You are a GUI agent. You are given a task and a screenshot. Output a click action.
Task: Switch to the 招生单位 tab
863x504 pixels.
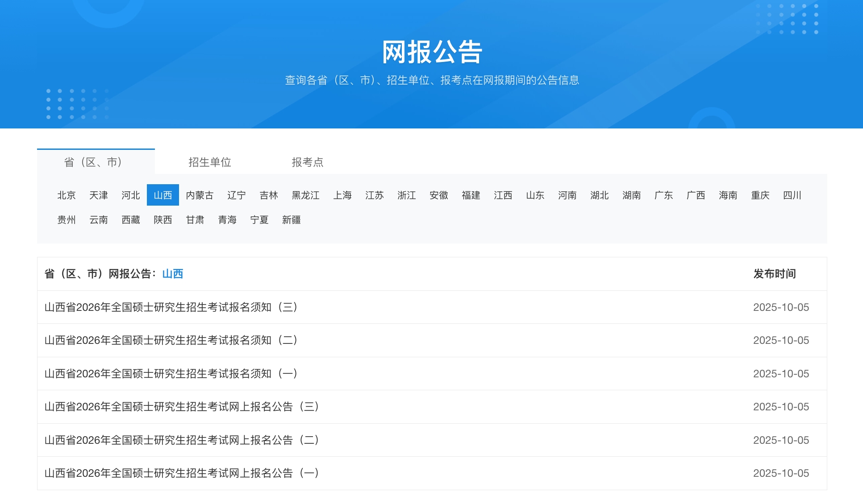pos(209,162)
